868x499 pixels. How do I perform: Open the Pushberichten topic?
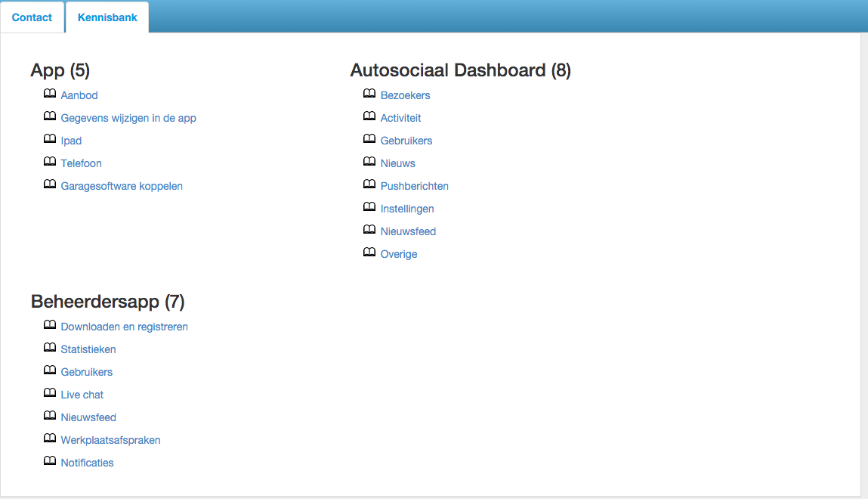[x=415, y=186]
